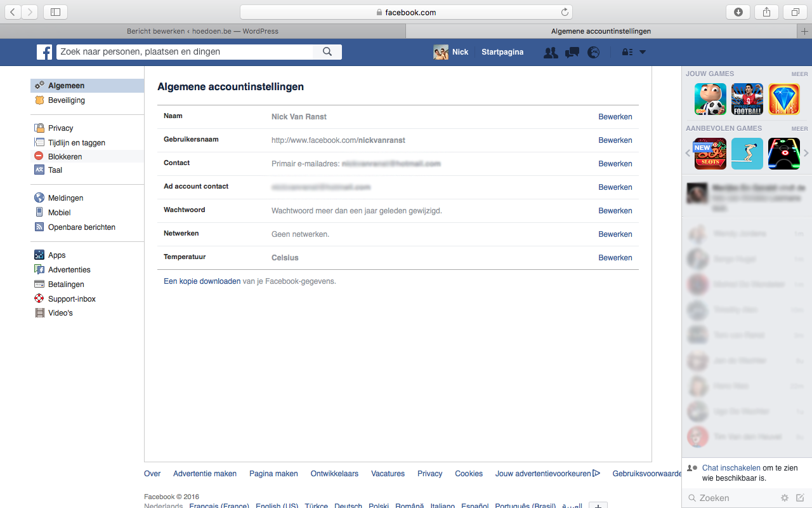Open the blue diamond game icon
This screenshot has height=508, width=812.
point(784,99)
